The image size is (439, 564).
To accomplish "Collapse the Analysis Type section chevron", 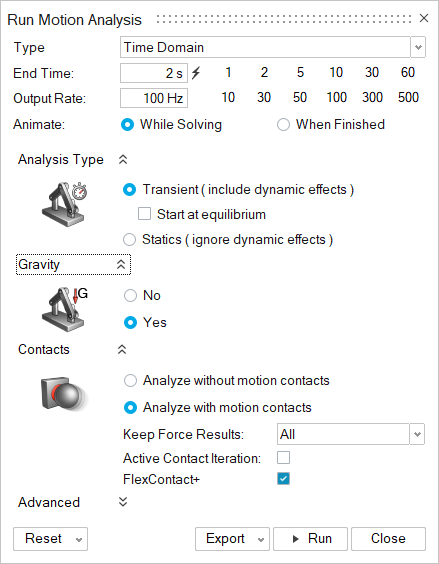I will 123,160.
